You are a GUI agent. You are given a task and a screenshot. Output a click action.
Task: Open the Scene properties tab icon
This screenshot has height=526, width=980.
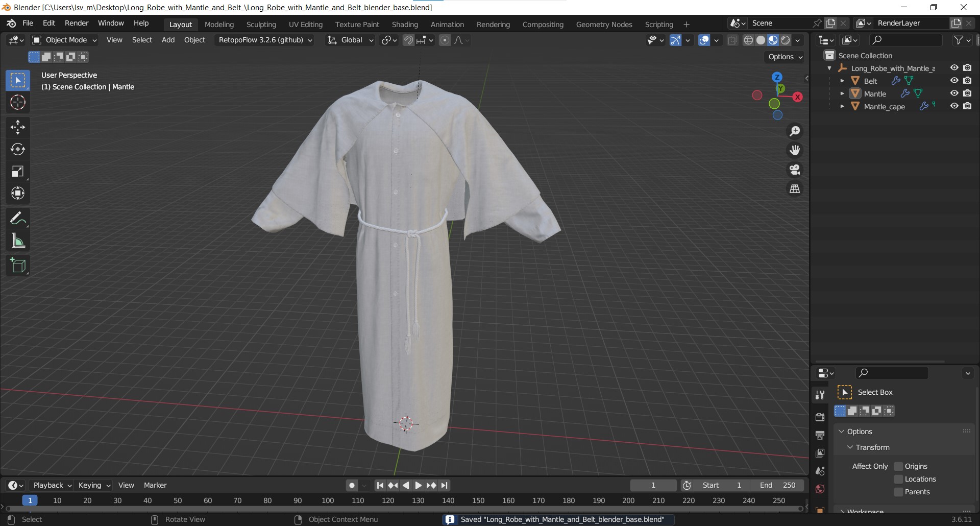point(820,471)
